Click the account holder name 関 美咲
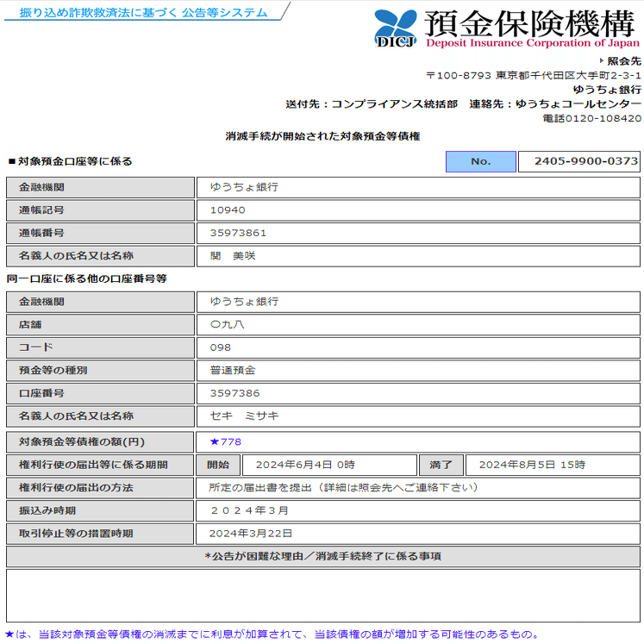This screenshot has width=644, height=644. [x=233, y=256]
